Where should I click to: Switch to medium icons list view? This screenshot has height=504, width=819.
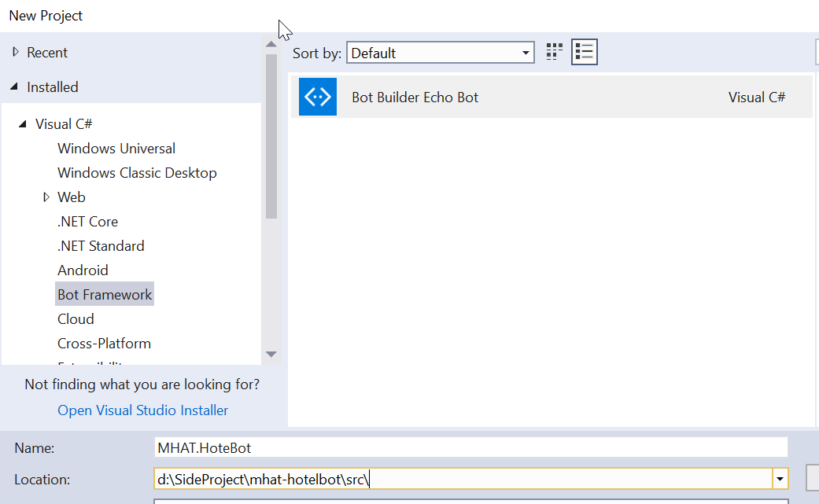pos(584,52)
